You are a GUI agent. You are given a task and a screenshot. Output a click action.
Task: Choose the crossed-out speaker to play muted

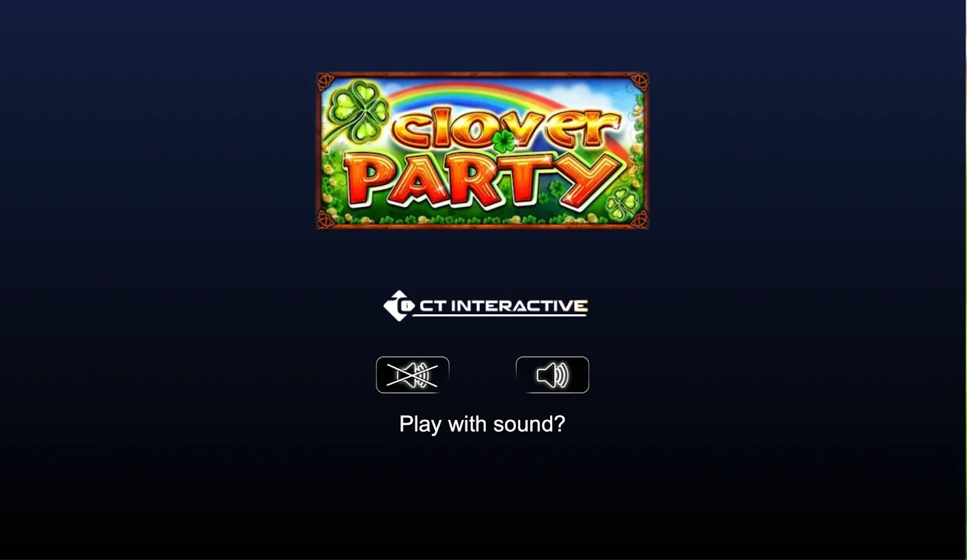click(412, 375)
